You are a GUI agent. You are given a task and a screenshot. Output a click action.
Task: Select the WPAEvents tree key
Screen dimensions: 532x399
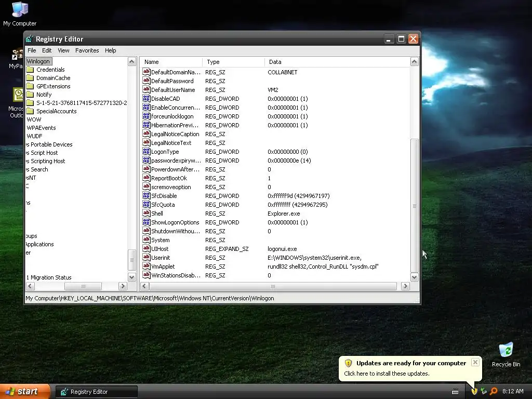pos(41,128)
